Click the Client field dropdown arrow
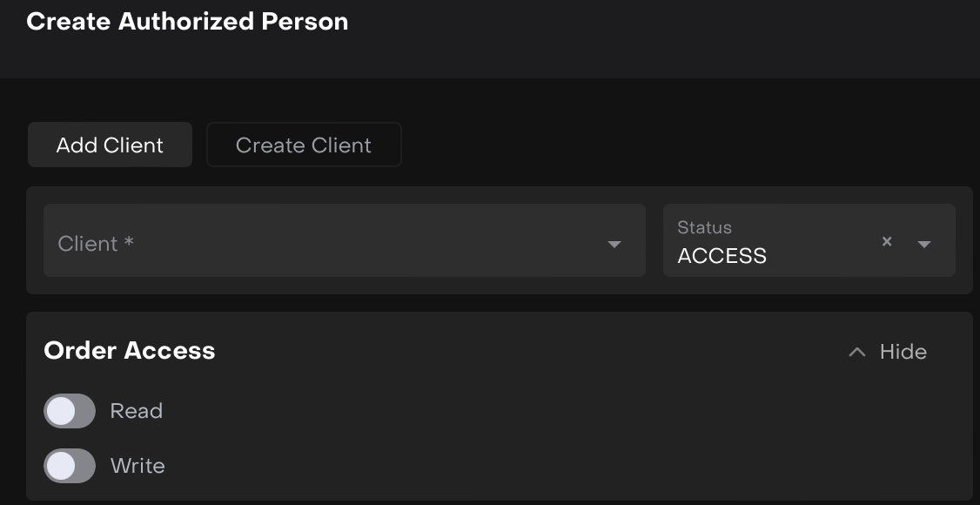 click(x=614, y=244)
